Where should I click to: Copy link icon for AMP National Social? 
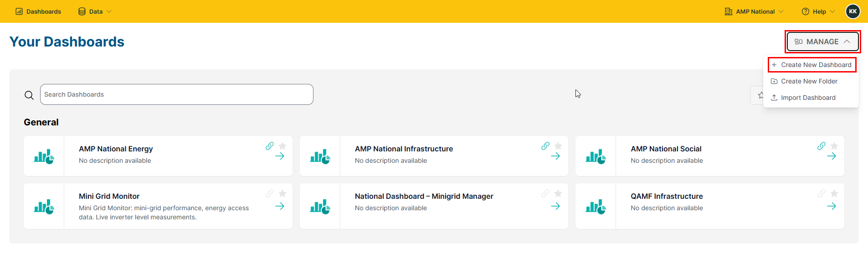point(822,146)
